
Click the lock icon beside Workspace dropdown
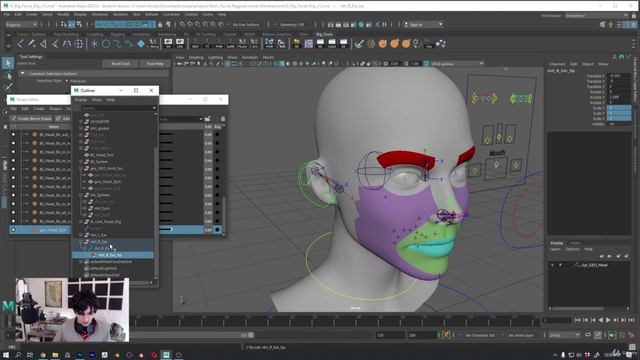click(x=634, y=16)
